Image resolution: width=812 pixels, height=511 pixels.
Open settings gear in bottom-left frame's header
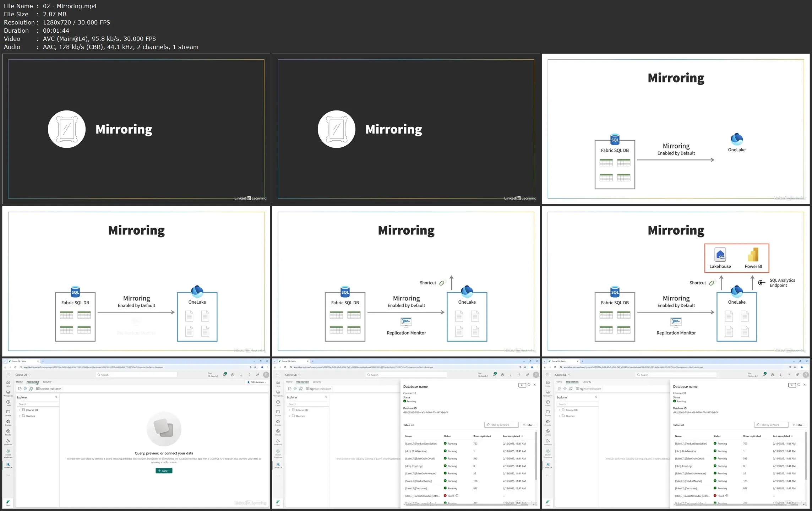[233, 375]
